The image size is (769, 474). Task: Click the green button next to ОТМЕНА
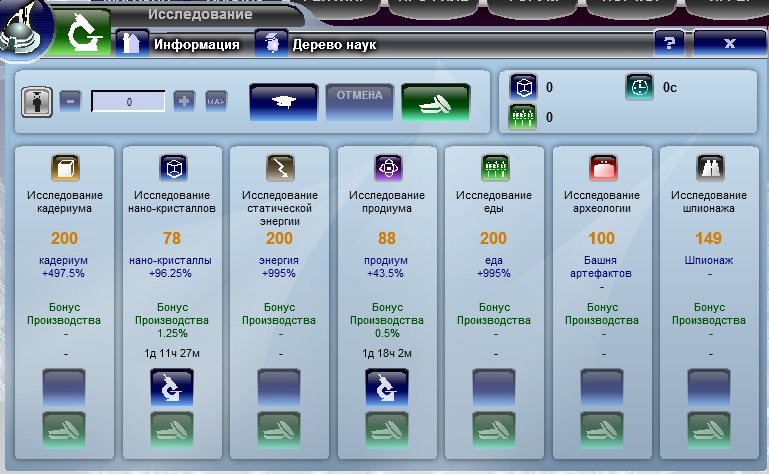coord(435,101)
